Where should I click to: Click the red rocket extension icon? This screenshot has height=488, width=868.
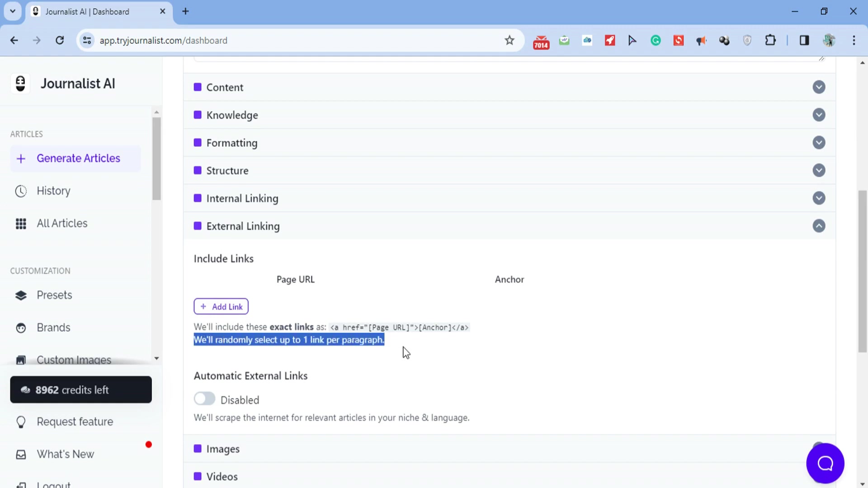(610, 41)
